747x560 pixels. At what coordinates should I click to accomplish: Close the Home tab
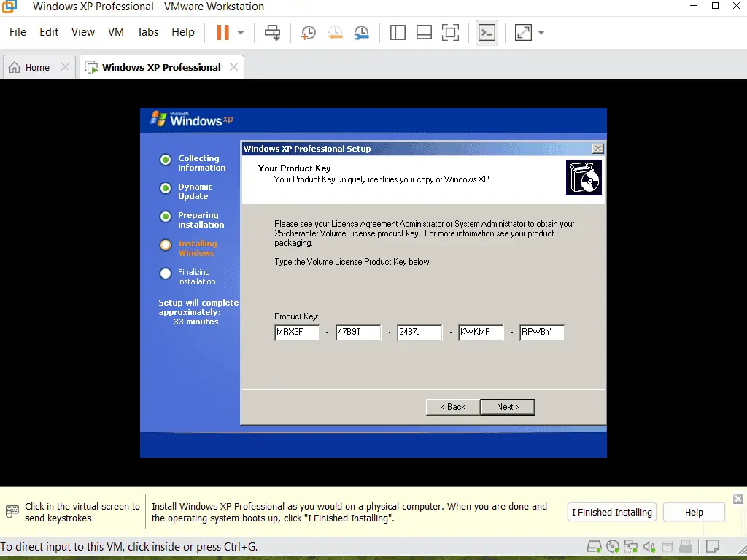tap(65, 67)
